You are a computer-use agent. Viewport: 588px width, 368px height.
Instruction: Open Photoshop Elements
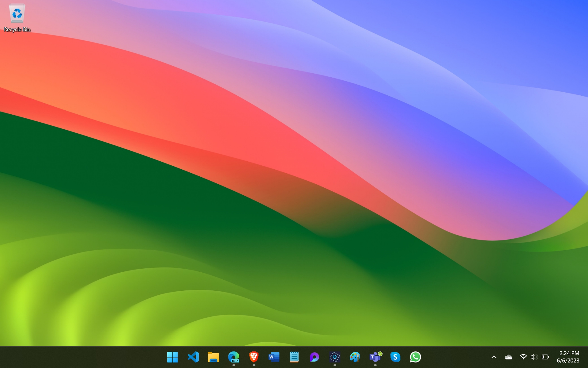click(x=335, y=357)
